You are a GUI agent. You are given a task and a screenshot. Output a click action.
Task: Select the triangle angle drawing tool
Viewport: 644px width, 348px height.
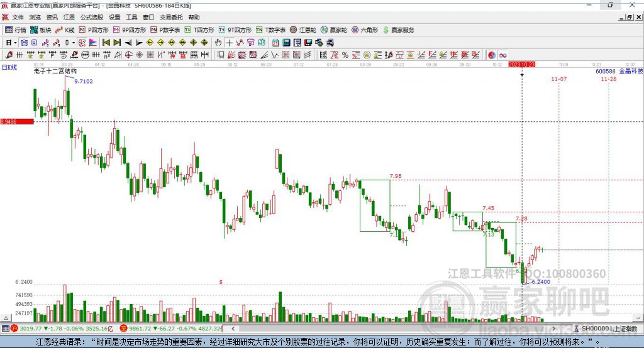coord(118,55)
